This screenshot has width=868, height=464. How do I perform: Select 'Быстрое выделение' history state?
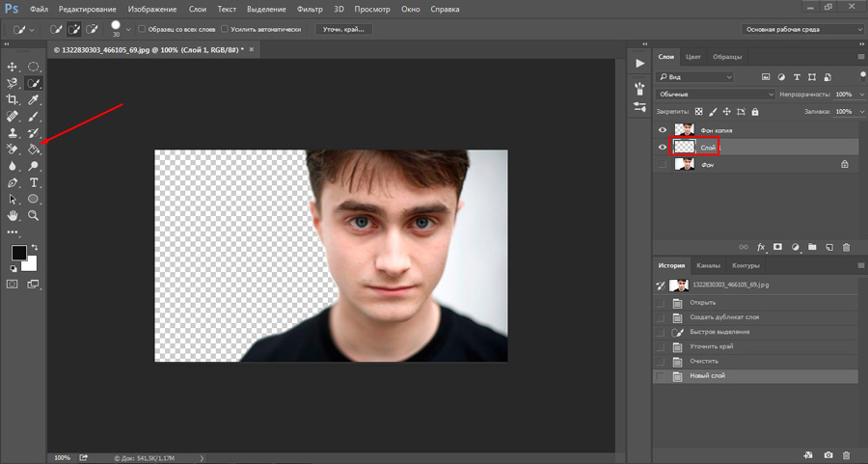719,332
